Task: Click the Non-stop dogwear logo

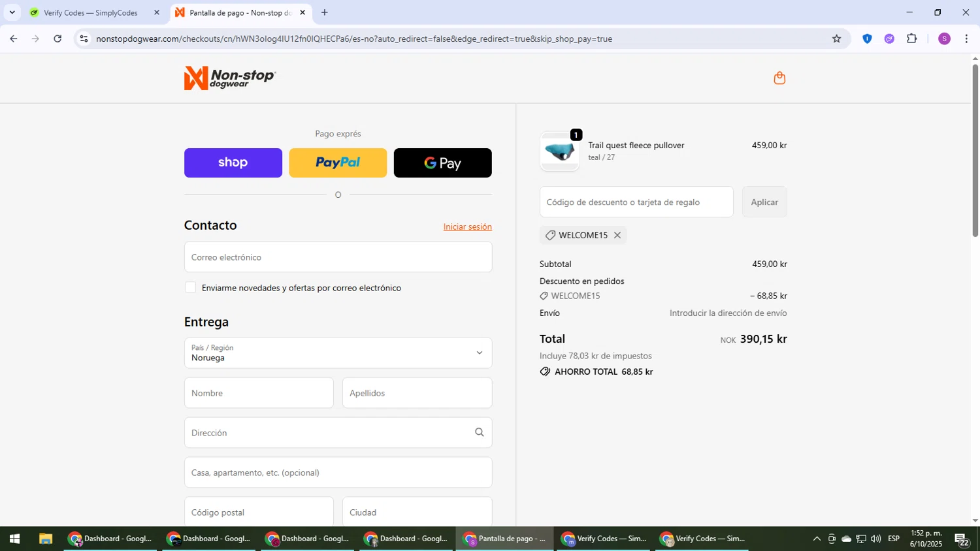Action: click(230, 78)
